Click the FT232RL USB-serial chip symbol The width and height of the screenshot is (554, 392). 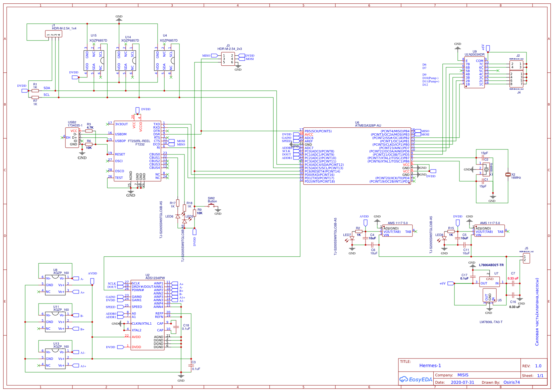137,151
